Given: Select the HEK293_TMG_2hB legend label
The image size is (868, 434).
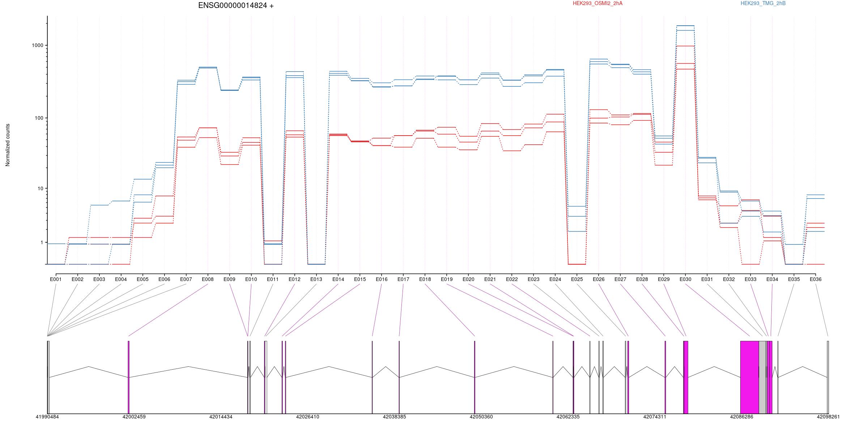Looking at the screenshot, I should (x=763, y=3).
